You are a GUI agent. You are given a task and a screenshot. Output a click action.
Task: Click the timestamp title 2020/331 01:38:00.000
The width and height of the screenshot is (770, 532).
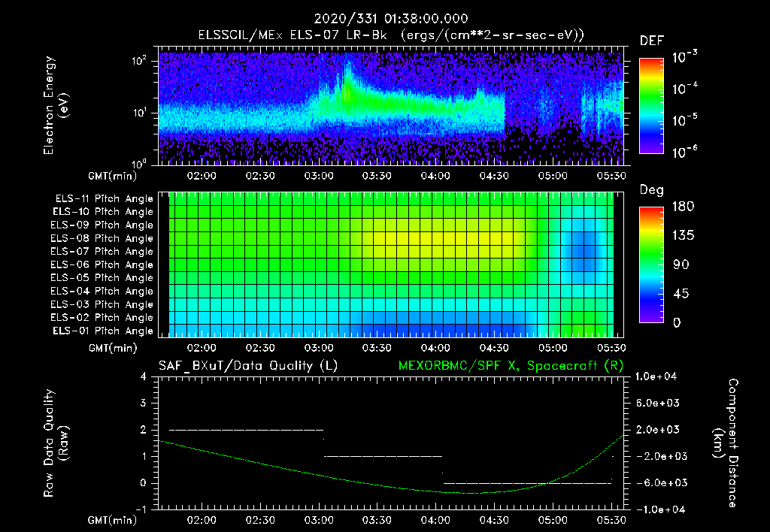point(391,19)
